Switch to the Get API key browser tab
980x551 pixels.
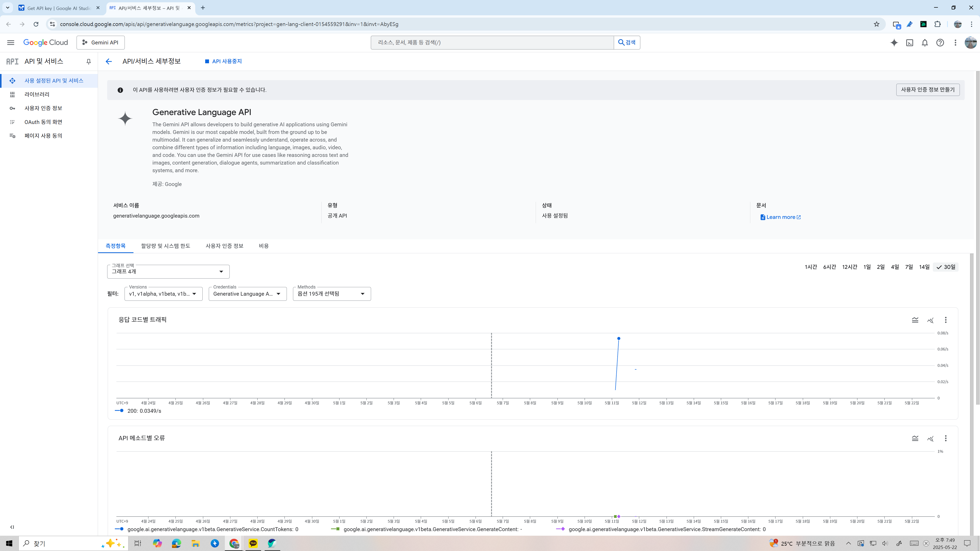coord(59,8)
